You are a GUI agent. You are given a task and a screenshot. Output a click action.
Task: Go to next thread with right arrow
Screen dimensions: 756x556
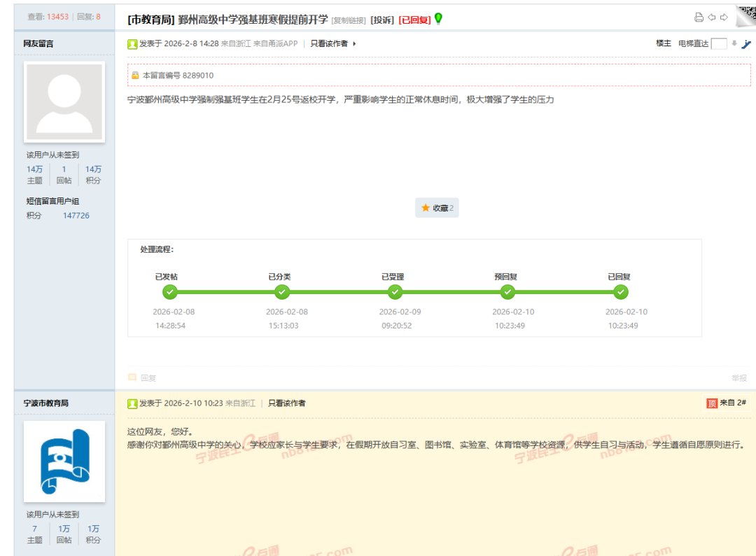(x=724, y=18)
